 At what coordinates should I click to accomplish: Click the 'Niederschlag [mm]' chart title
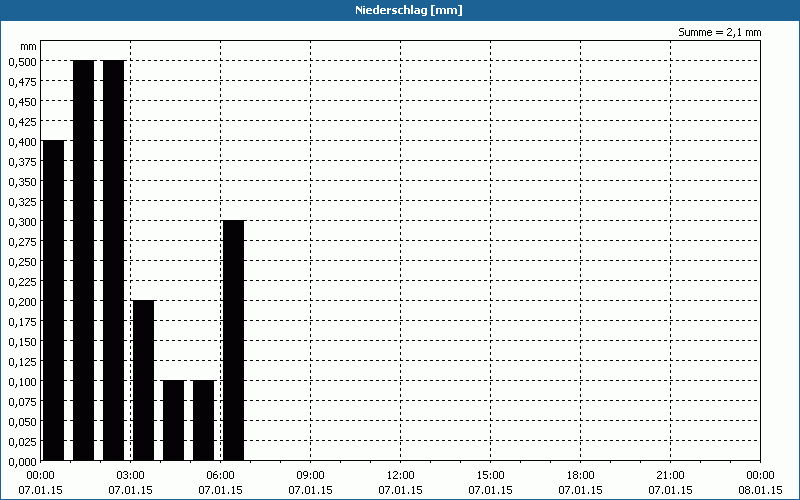pos(409,10)
